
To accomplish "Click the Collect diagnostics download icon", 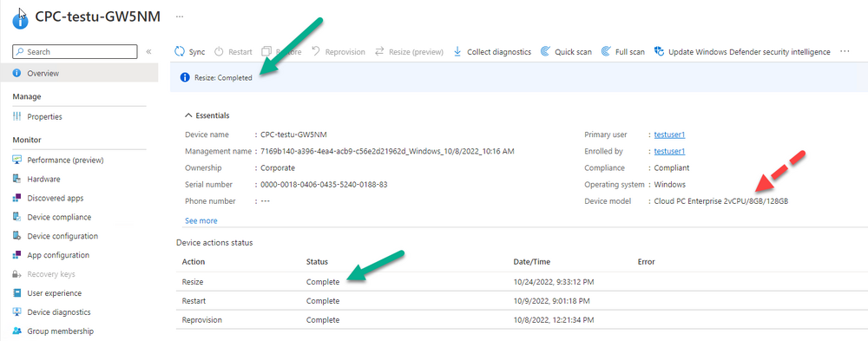I will 457,51.
